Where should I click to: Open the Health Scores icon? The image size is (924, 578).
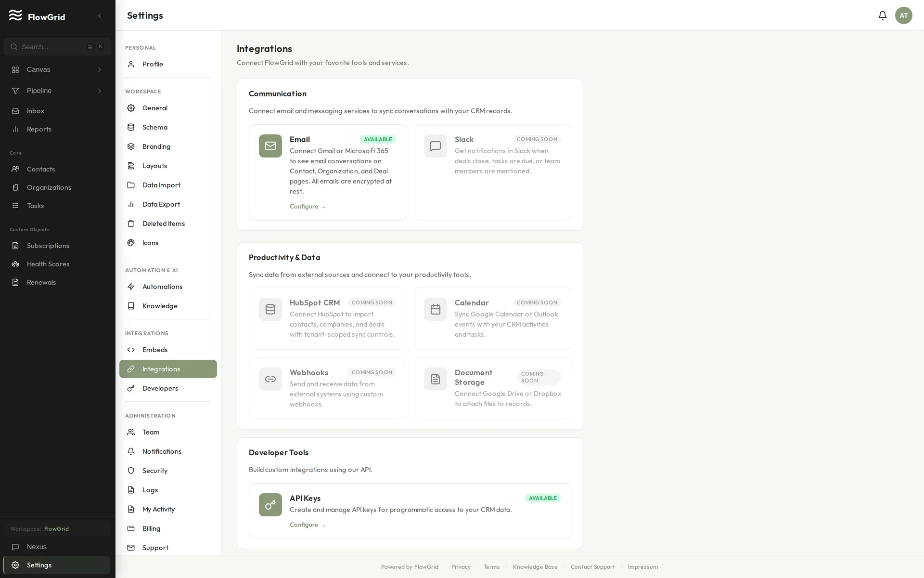pyautogui.click(x=15, y=264)
